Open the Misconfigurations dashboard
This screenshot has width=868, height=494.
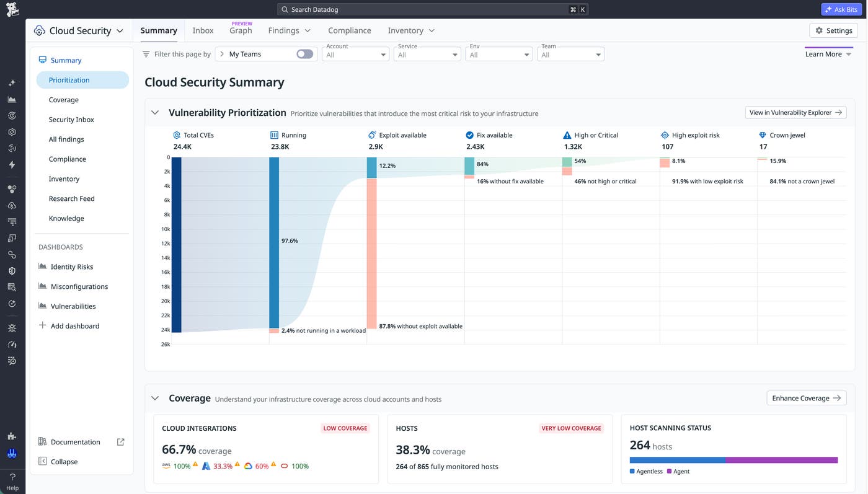73,286
